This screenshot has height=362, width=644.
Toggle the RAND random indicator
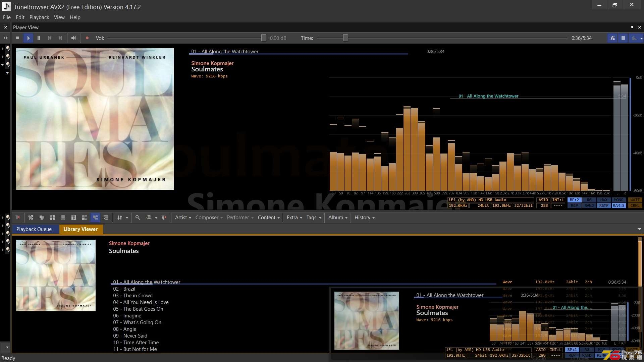(x=589, y=205)
